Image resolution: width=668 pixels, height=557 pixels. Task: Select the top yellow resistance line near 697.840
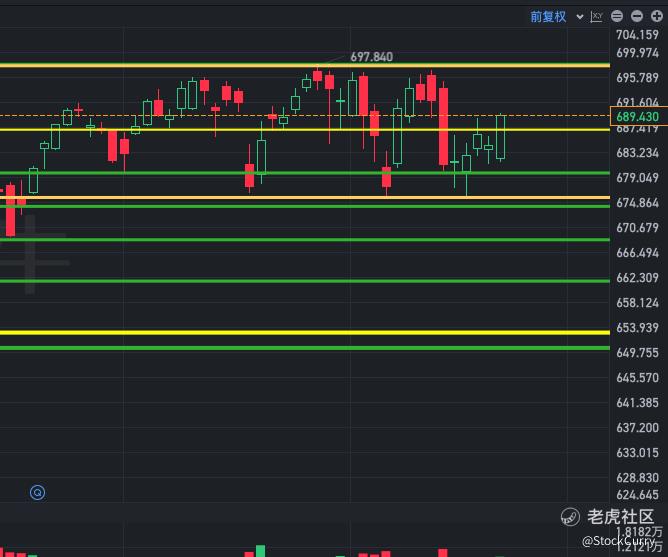(305, 65)
